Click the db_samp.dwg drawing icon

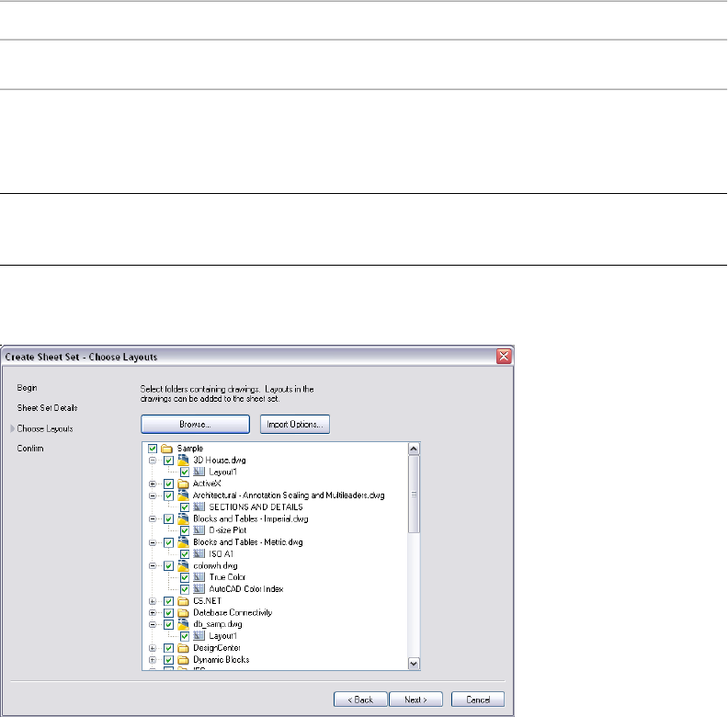tap(183, 624)
